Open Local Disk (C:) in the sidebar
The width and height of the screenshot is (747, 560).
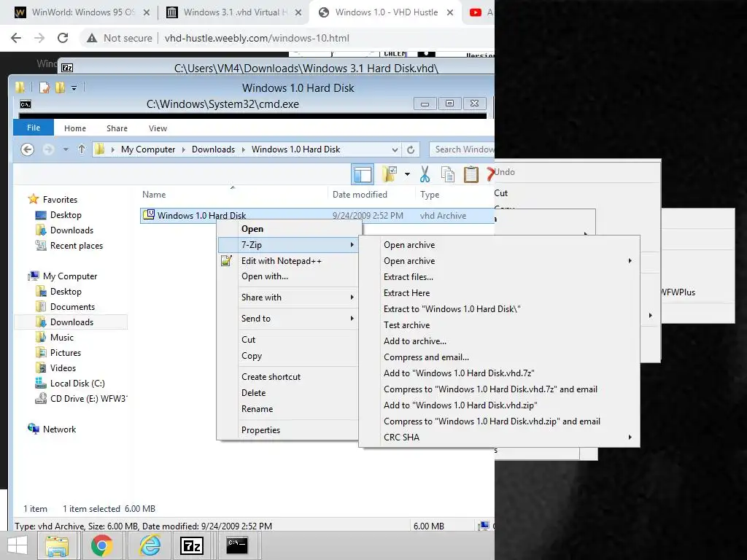77,384
